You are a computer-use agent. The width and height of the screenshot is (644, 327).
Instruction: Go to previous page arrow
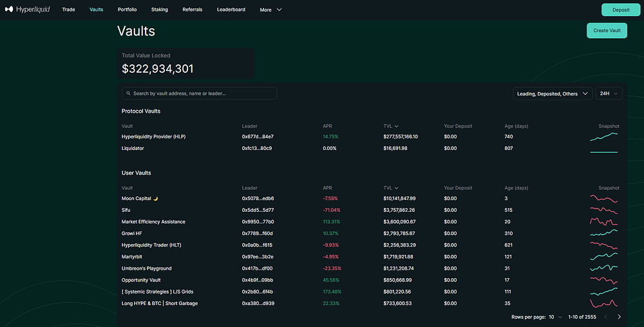tap(605, 317)
